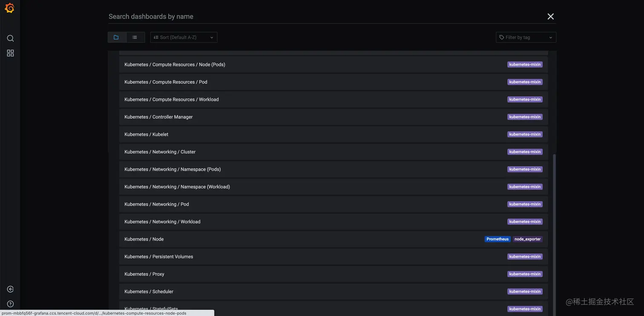Click the node_exporter tag on Kubernetes / Node
The height and width of the screenshot is (316, 644).
coord(528,239)
